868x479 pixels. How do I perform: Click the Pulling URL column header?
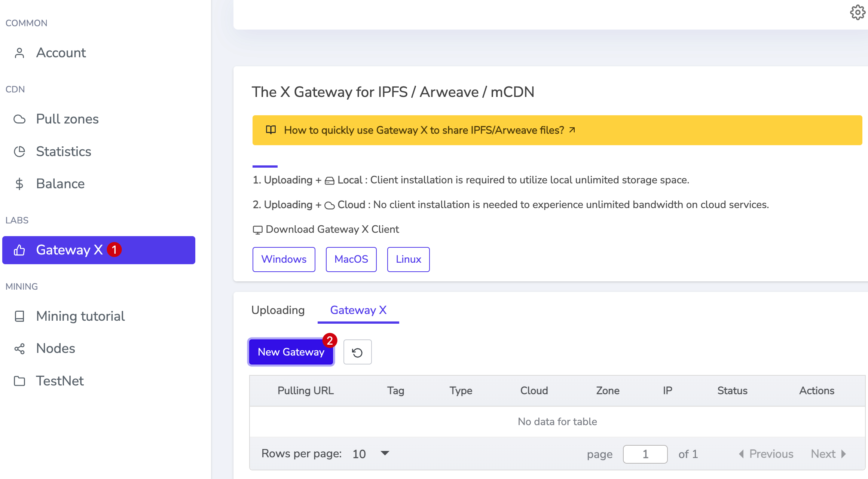tap(306, 391)
